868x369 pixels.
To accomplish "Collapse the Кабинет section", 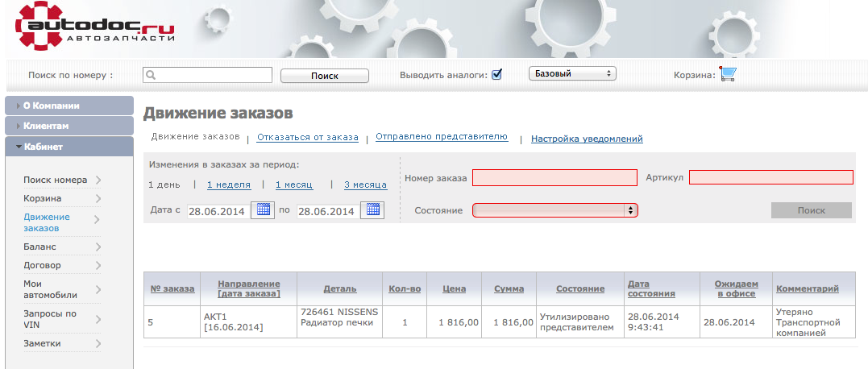I will tap(69, 147).
